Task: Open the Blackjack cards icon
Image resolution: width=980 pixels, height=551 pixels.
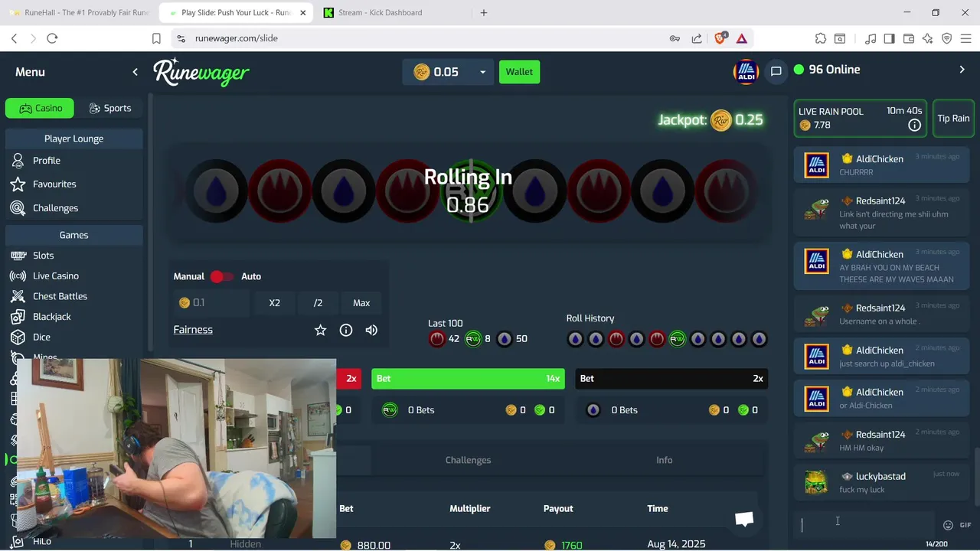Action: click(x=18, y=317)
